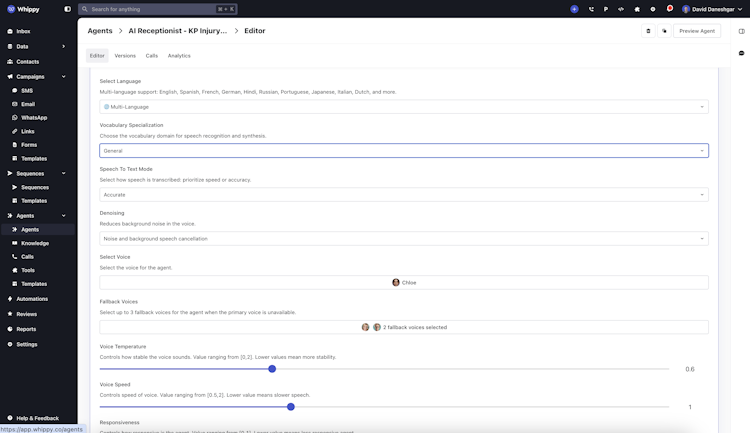
Task: Open the notifications chat bubble with red badge
Action: (x=670, y=9)
